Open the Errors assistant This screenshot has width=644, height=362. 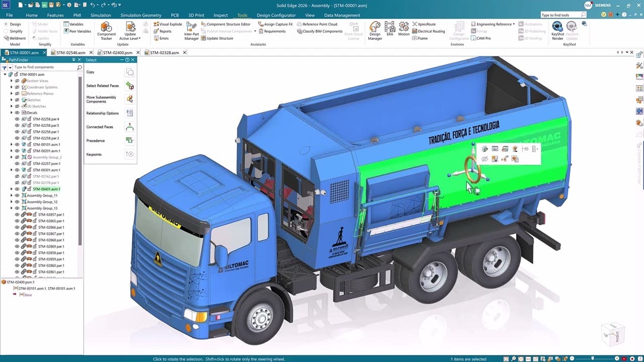click(162, 38)
